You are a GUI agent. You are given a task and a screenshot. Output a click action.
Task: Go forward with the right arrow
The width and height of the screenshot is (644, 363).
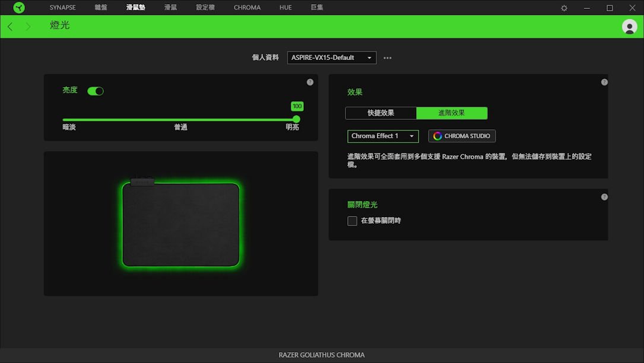pos(28,27)
